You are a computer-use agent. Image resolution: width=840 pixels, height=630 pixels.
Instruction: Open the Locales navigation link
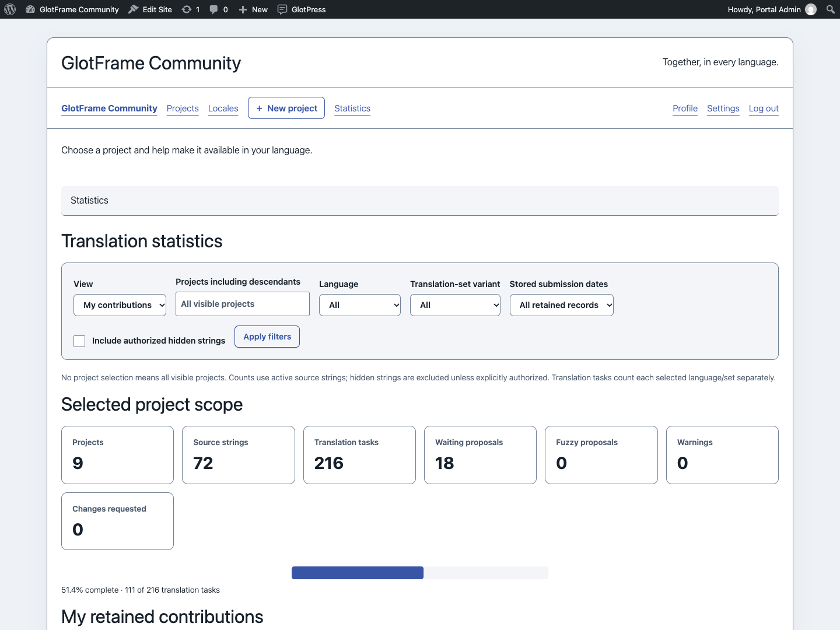tap(223, 108)
